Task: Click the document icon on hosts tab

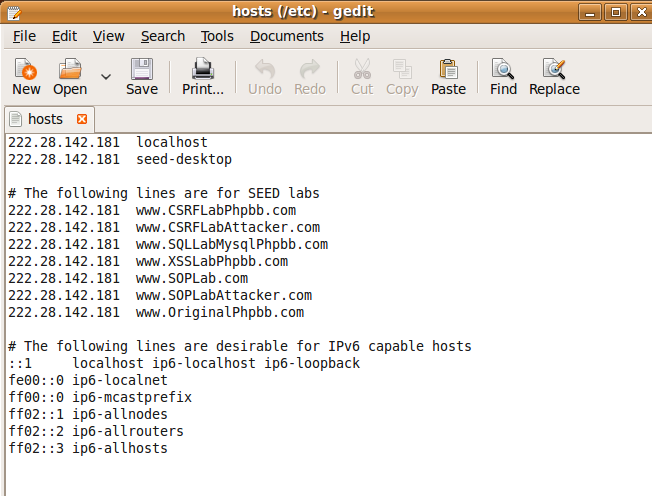Action: pyautogui.click(x=15, y=119)
